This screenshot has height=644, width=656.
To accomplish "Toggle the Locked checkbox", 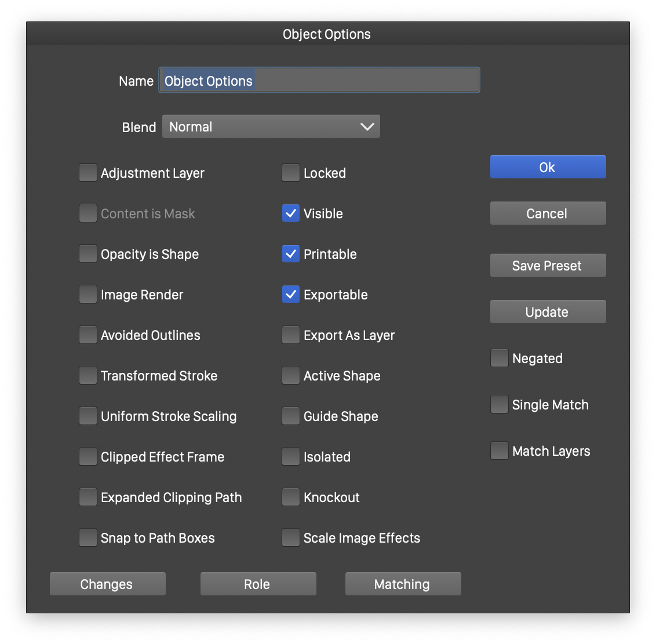I will [x=291, y=173].
